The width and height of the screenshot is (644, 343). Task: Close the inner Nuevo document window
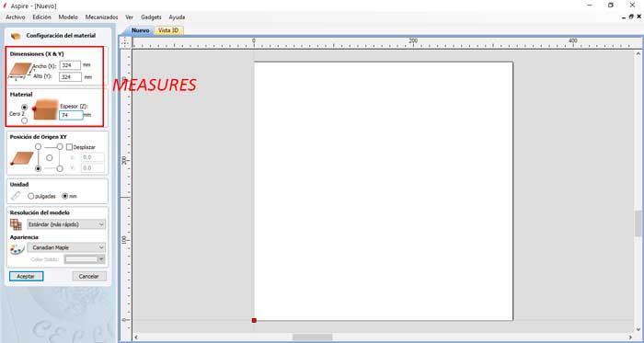(639, 17)
